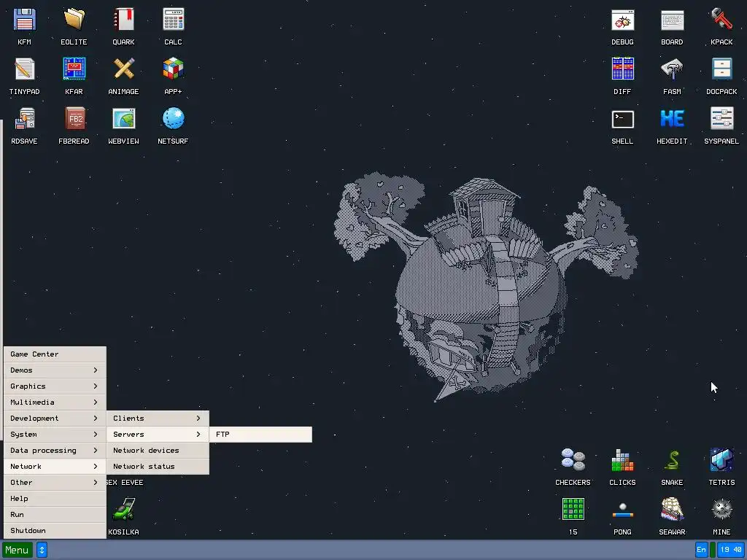Click the green Menu button
The image size is (747, 560).
(18, 550)
